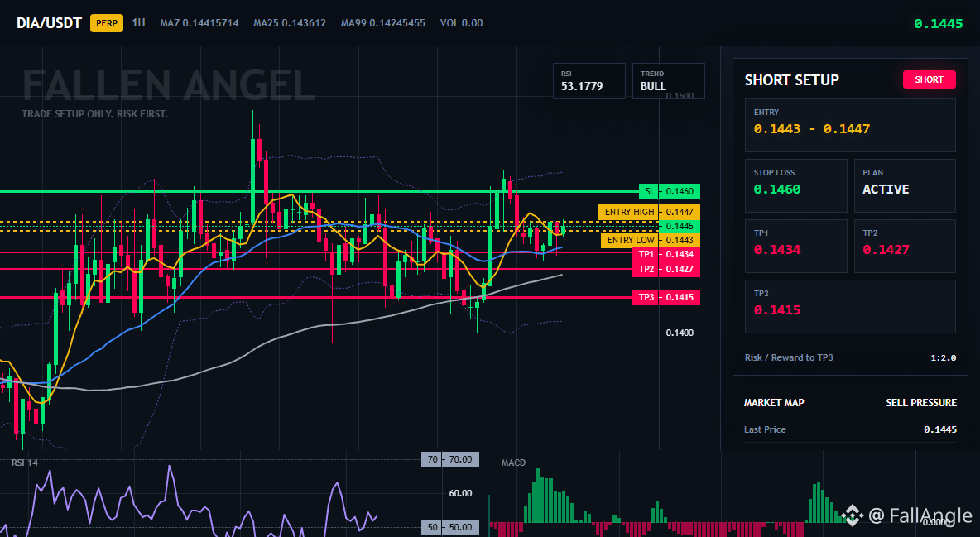The height and width of the screenshot is (537, 980).
Task: Click the TREND BULL info box
Action: (x=668, y=80)
